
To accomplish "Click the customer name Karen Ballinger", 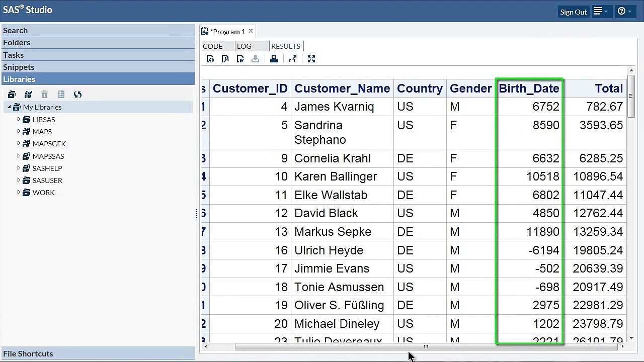I will click(336, 176).
